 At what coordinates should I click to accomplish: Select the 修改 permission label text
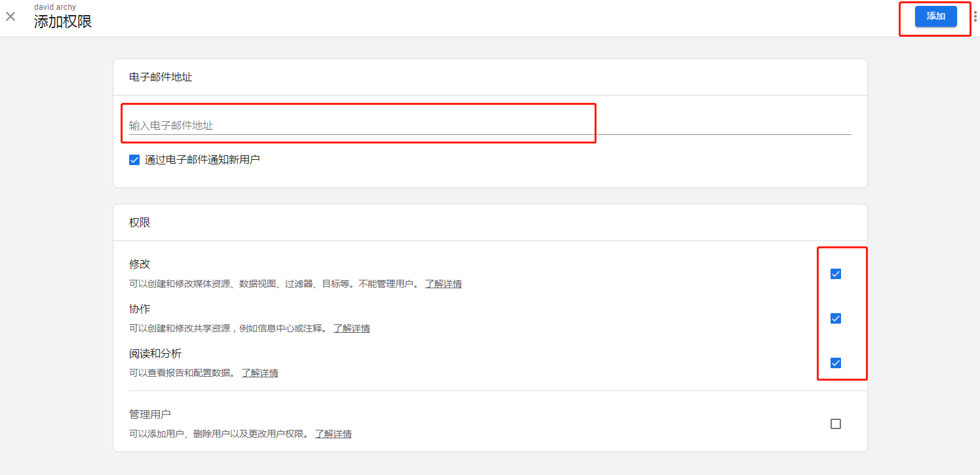point(140,263)
